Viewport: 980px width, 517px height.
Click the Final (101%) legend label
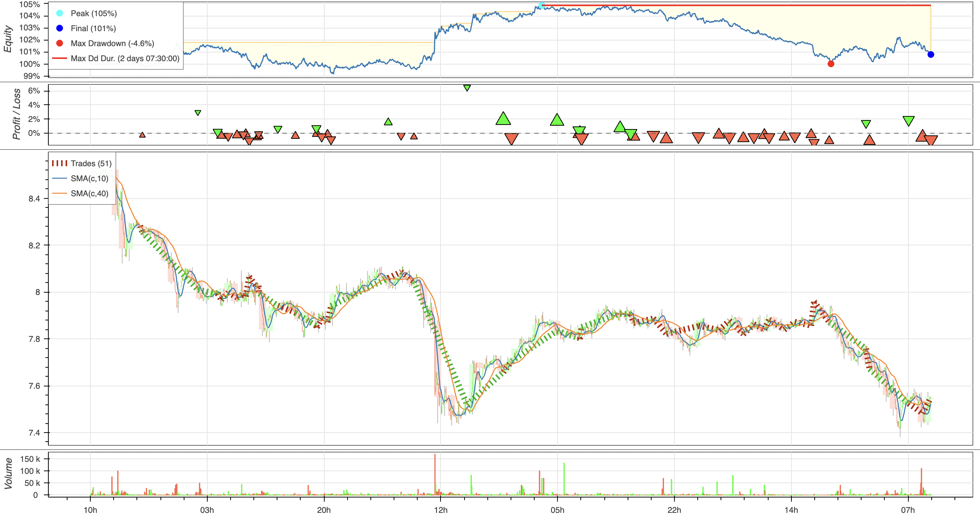point(93,28)
